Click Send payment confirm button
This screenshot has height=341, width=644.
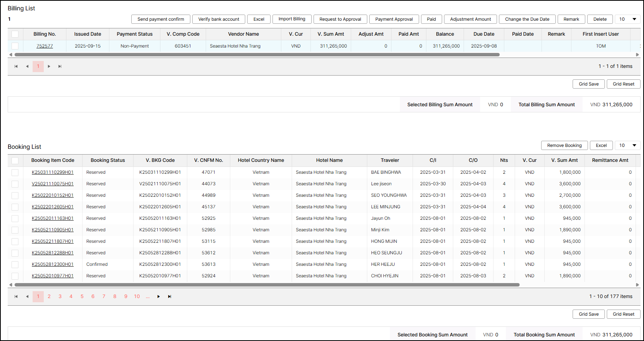pyautogui.click(x=161, y=19)
